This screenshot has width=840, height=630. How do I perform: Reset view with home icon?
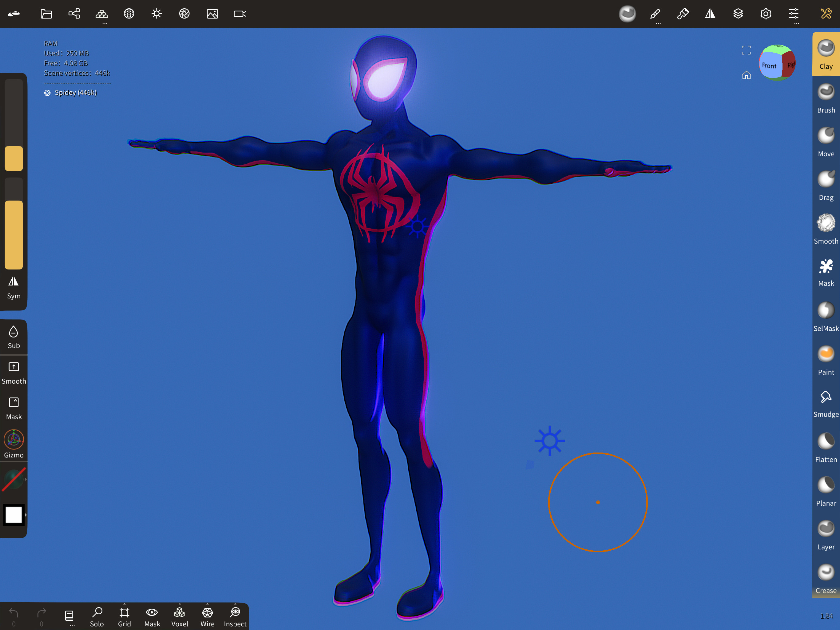point(746,75)
